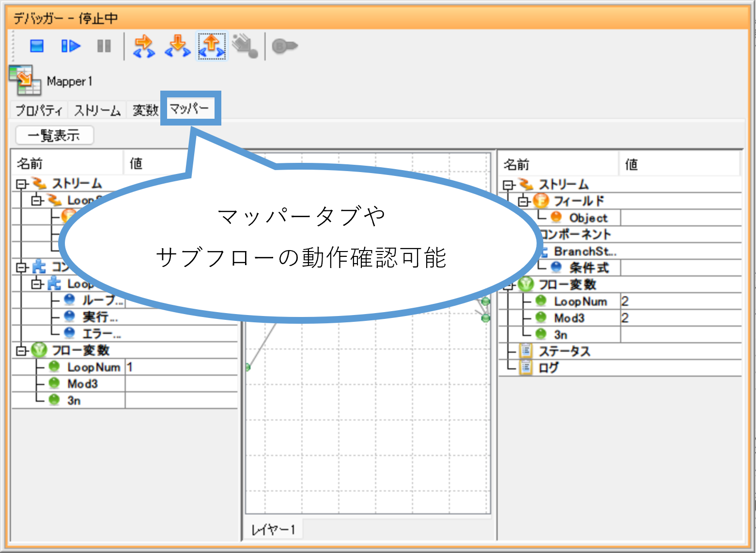756x553 pixels.
Task: Collapse the right フィールド tree node
Action: 524,201
